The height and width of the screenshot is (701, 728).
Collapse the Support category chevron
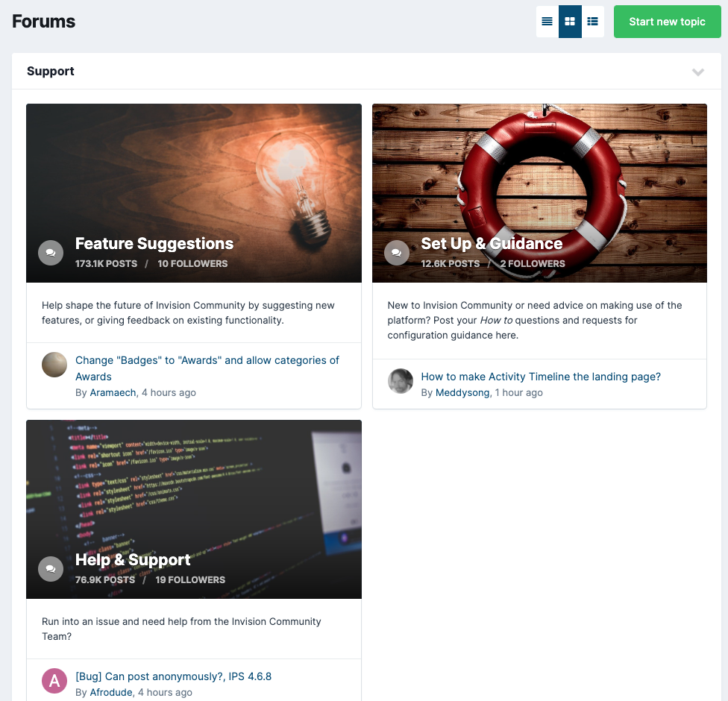697,72
